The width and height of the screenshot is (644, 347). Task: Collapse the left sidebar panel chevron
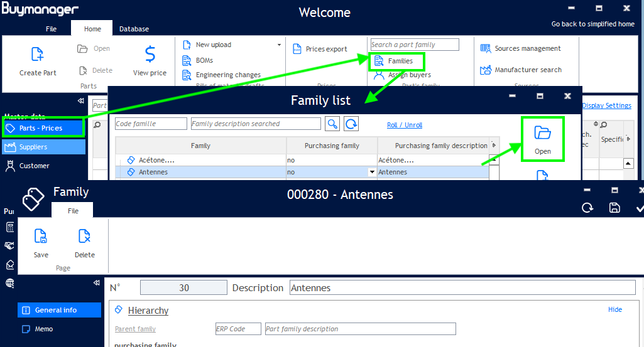coord(80,101)
